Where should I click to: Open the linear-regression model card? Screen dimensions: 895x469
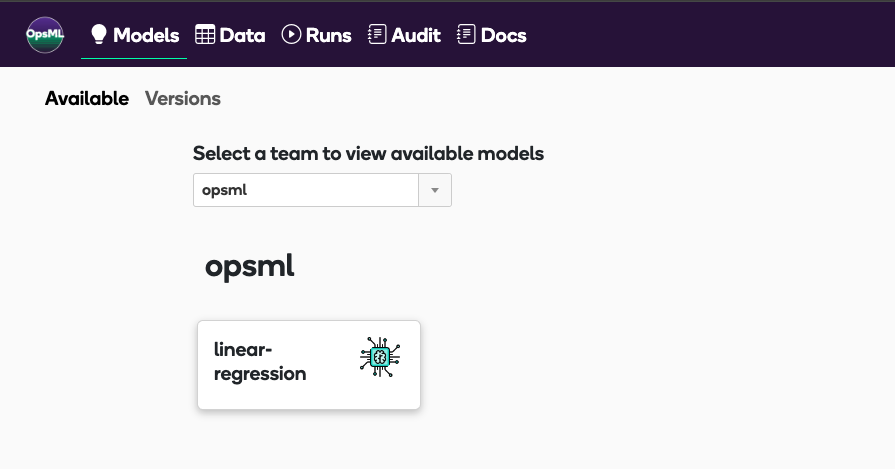[x=309, y=365]
